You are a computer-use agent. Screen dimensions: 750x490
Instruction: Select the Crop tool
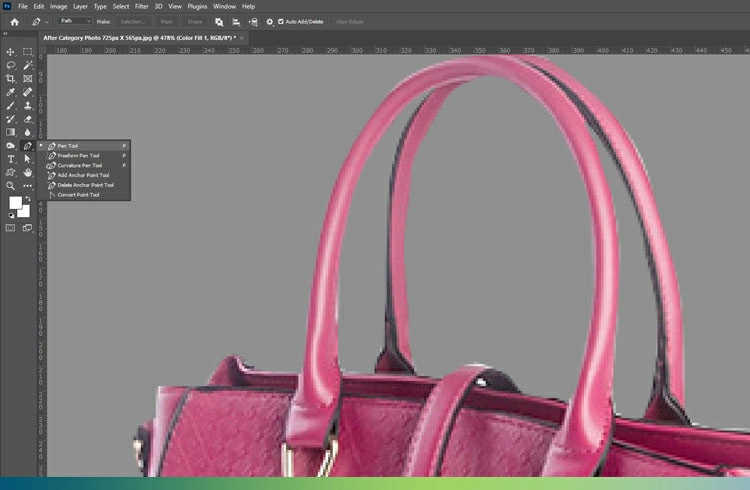(x=11, y=78)
